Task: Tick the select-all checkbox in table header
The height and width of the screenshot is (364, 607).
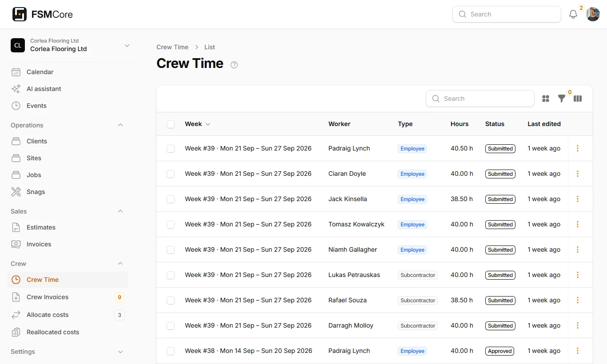Action: point(171,124)
